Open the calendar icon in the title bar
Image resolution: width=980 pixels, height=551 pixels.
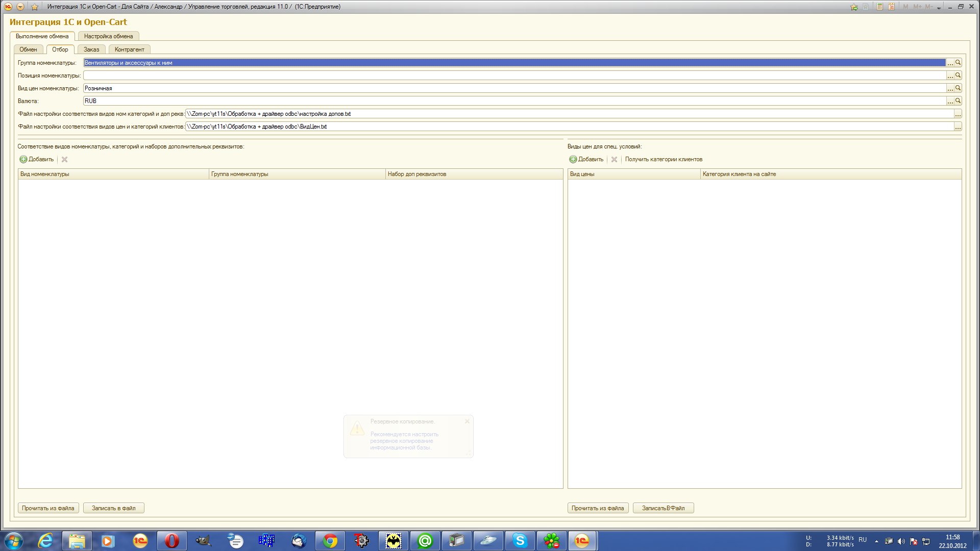tap(891, 7)
